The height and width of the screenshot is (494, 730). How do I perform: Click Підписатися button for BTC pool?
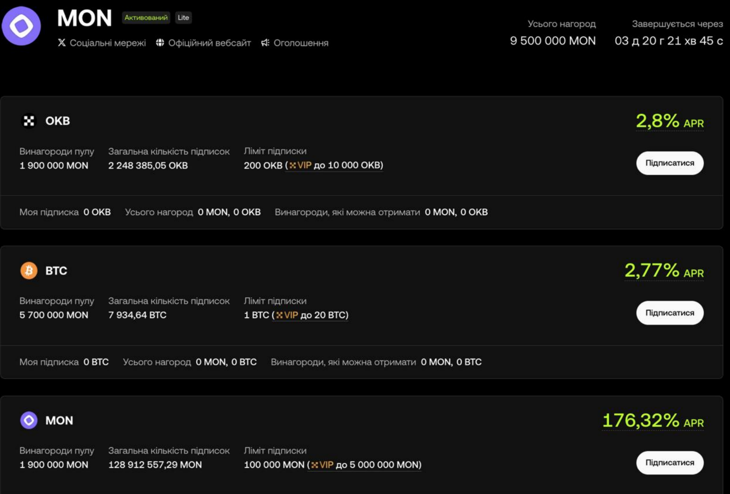pyautogui.click(x=669, y=313)
